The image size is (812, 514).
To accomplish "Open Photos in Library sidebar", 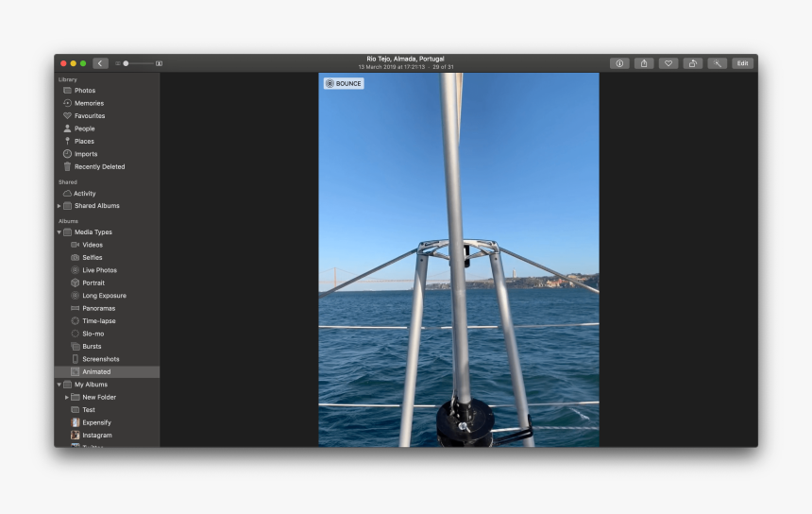I will pos(107,90).
